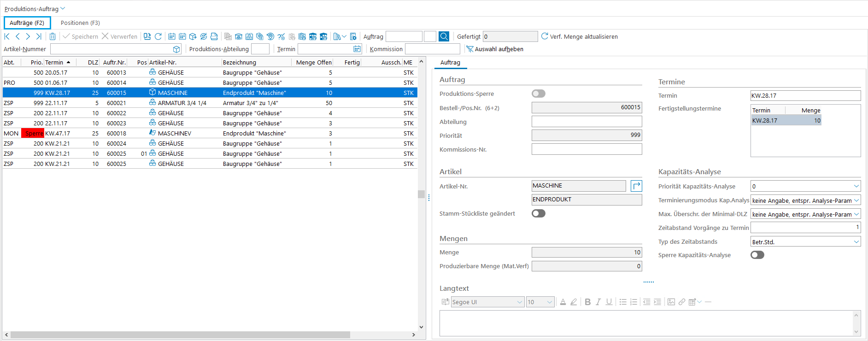Click the delete (trash) icon in toolbar
The image size is (868, 341).
pyautogui.click(x=53, y=36)
